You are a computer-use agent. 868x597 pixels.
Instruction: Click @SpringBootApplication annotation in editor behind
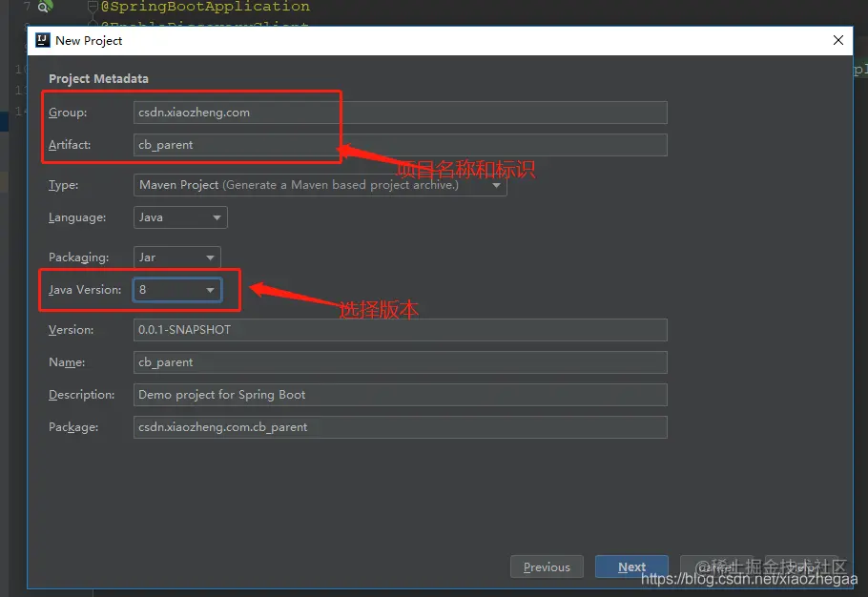coord(205,7)
